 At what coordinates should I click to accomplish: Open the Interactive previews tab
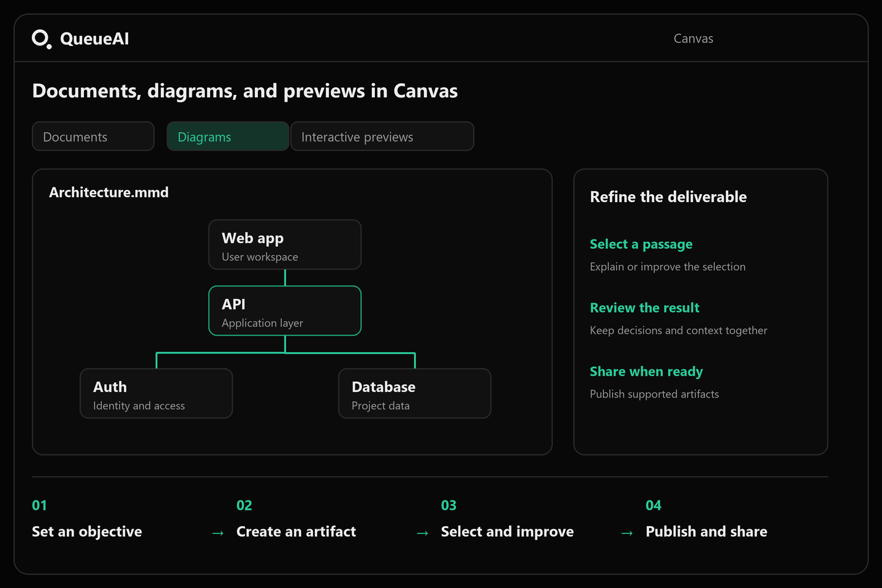pos(382,136)
